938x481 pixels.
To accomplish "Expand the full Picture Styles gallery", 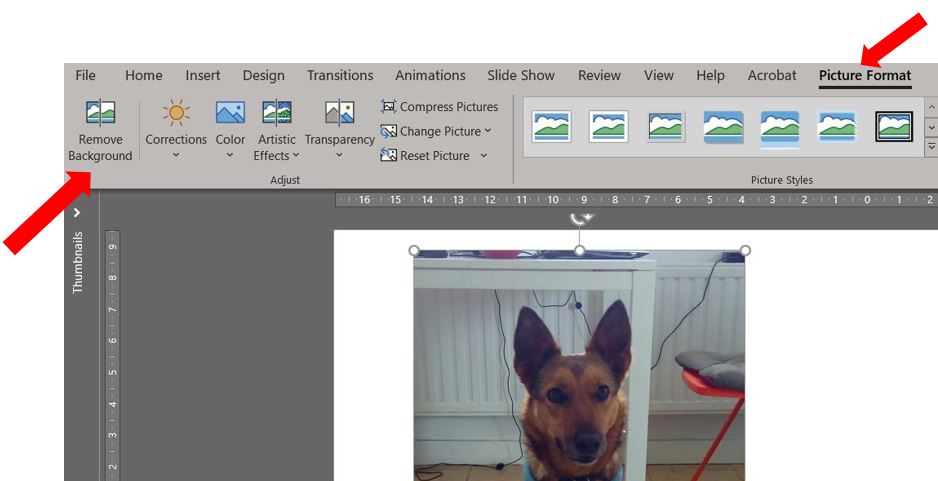I will 931,147.
